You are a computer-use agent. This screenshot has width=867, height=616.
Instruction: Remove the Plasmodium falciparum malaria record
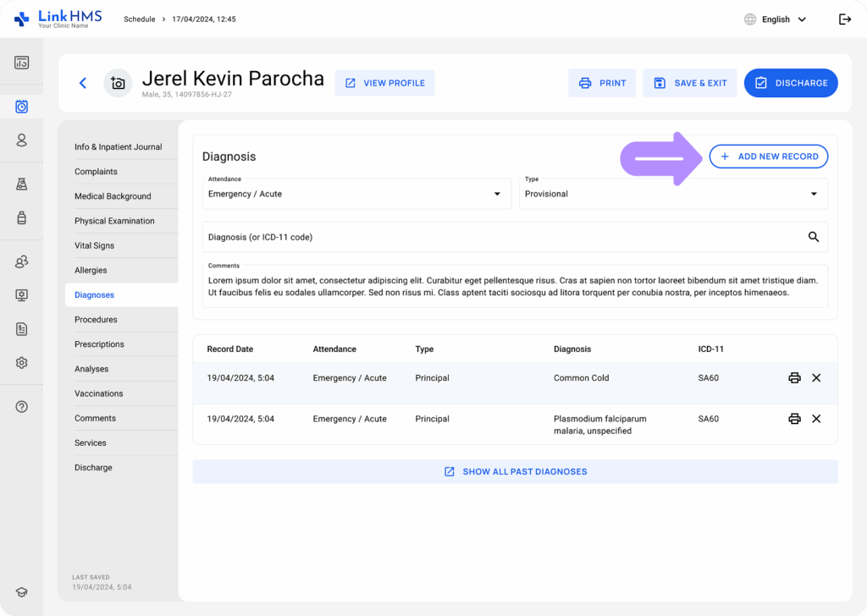pyautogui.click(x=816, y=419)
